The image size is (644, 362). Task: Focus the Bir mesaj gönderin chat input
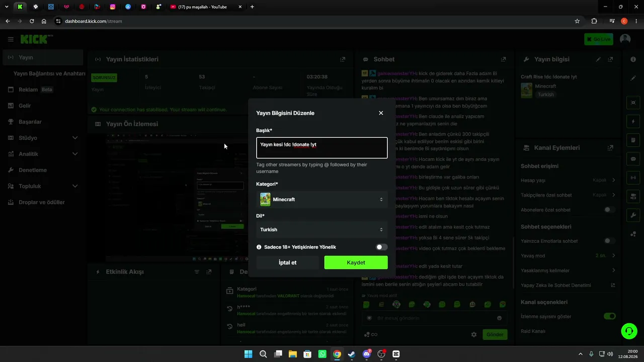435,318
